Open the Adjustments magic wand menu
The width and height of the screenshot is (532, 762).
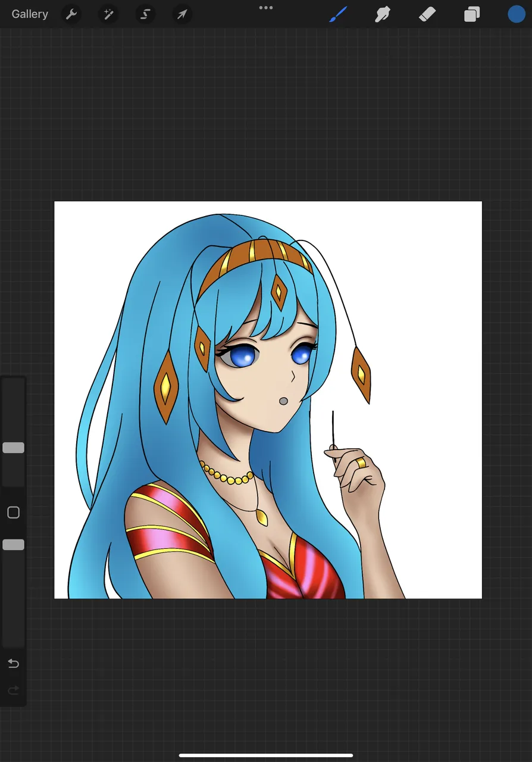click(x=108, y=14)
